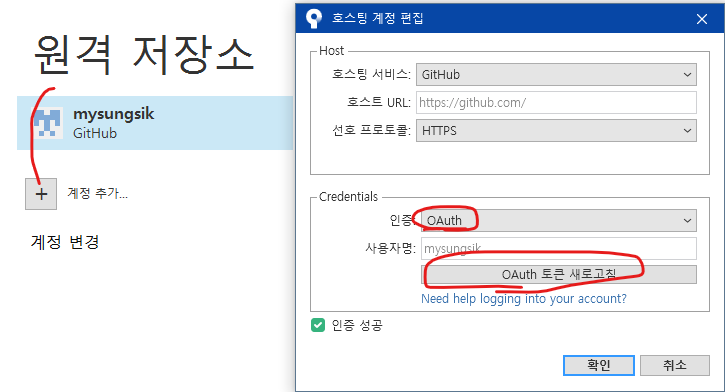The image size is (725, 392).
Task: Cancel with the 취소 button
Action: [675, 365]
